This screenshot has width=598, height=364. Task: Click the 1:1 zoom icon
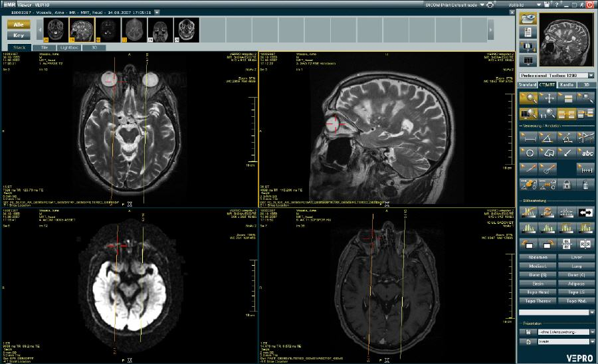point(548,114)
